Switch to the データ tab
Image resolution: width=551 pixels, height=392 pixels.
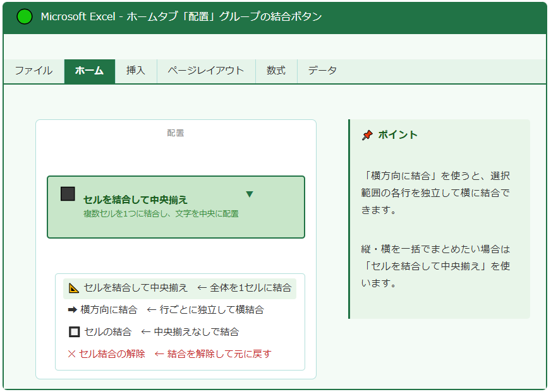click(322, 71)
